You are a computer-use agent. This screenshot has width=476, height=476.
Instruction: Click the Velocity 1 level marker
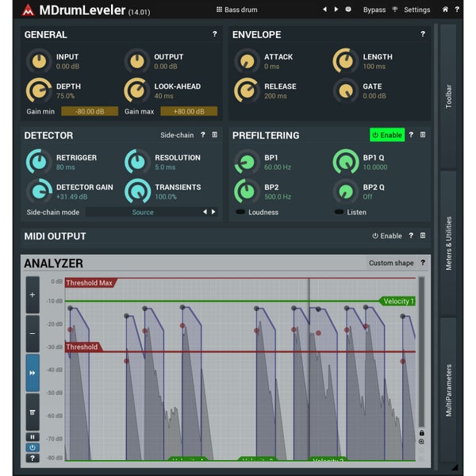[x=397, y=301]
